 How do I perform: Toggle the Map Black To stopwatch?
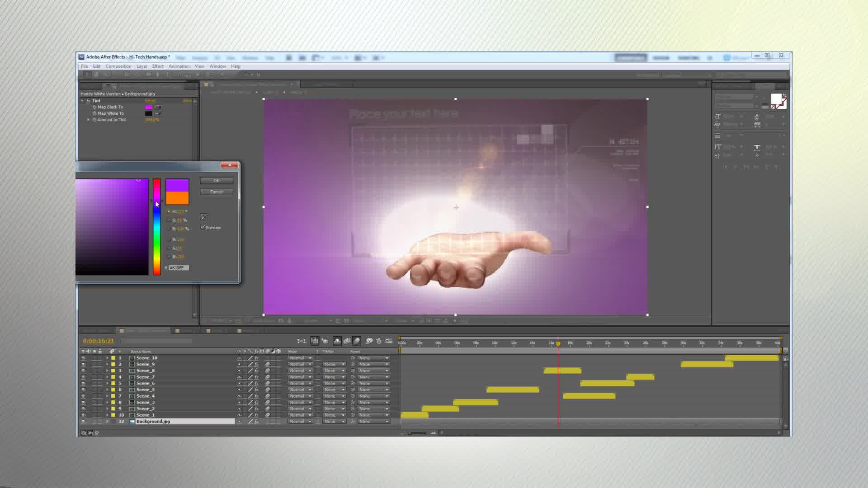click(94, 107)
